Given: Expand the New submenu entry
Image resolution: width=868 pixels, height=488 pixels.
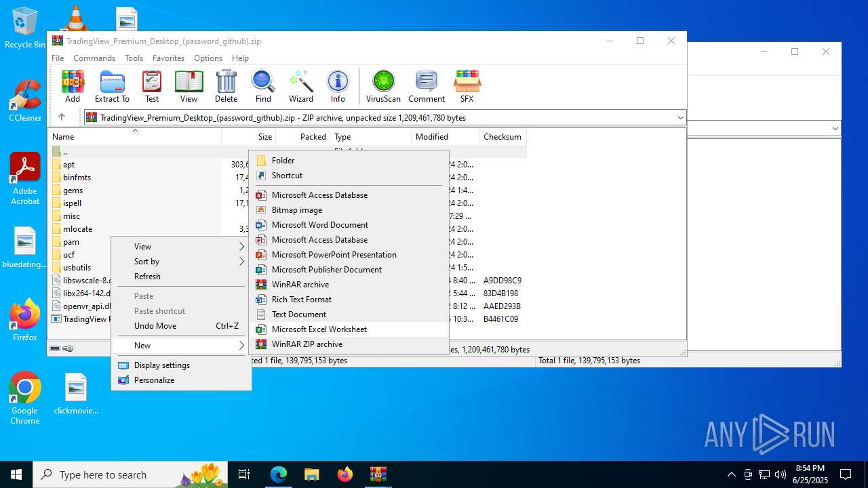Looking at the screenshot, I should point(181,346).
